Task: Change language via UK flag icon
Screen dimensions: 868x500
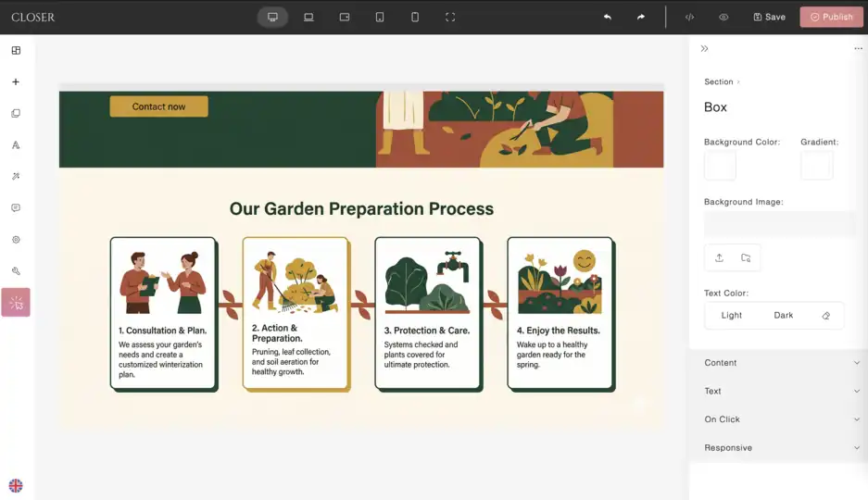Action: point(16,485)
